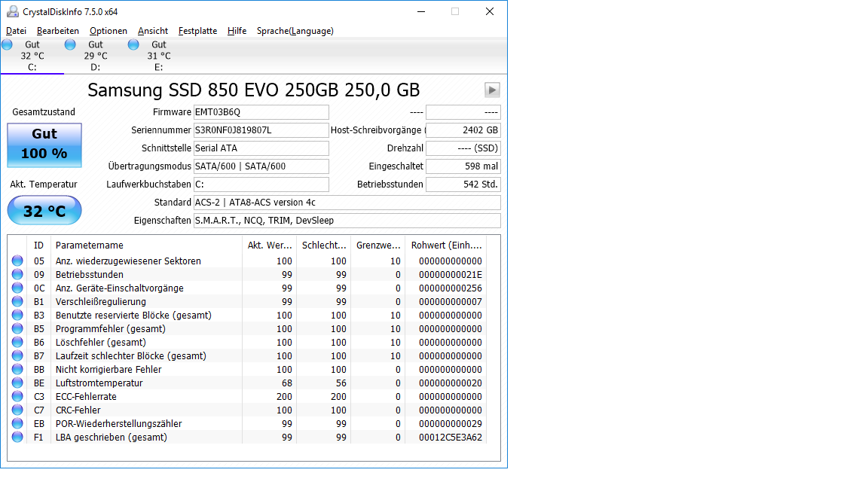Open the Bearbeiten menu
Viewport: 868px width, 488px height.
tap(57, 31)
